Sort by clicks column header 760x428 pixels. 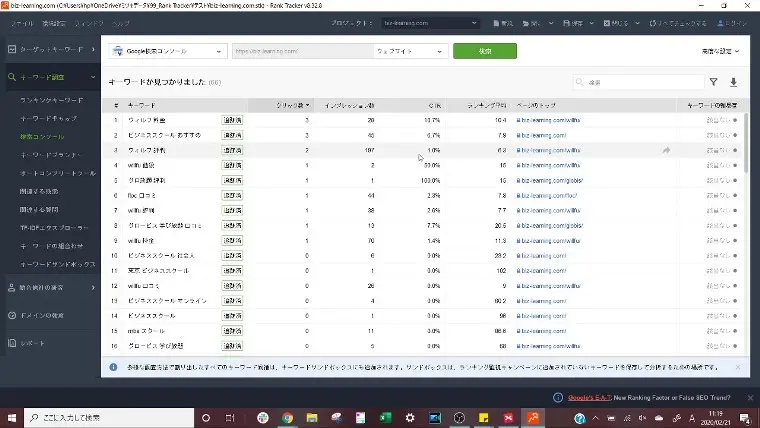click(292, 104)
